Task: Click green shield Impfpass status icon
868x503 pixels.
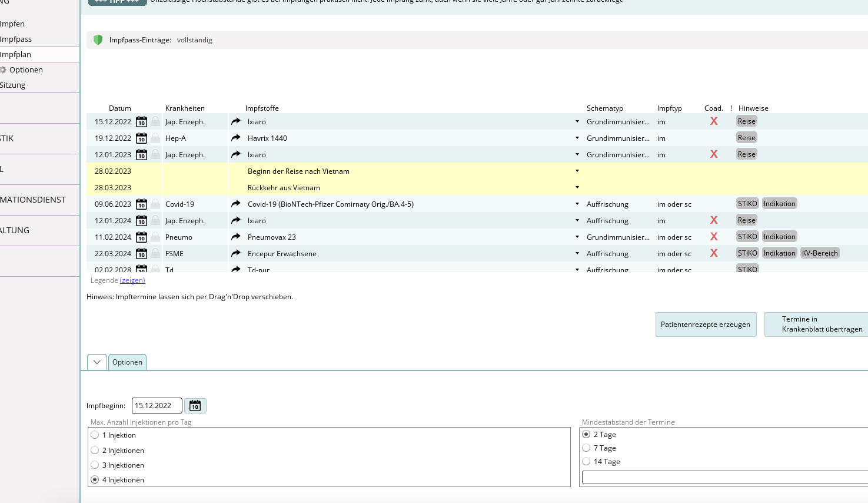Action: click(x=98, y=40)
